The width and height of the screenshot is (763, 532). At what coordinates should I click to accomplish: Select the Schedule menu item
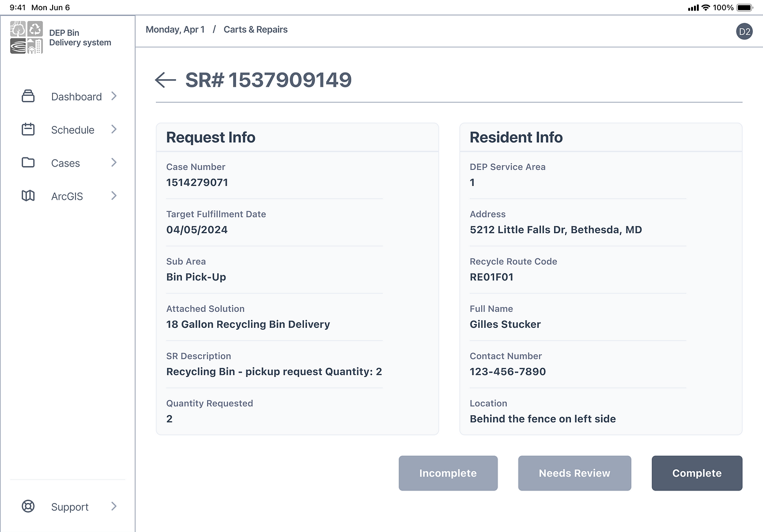(72, 130)
